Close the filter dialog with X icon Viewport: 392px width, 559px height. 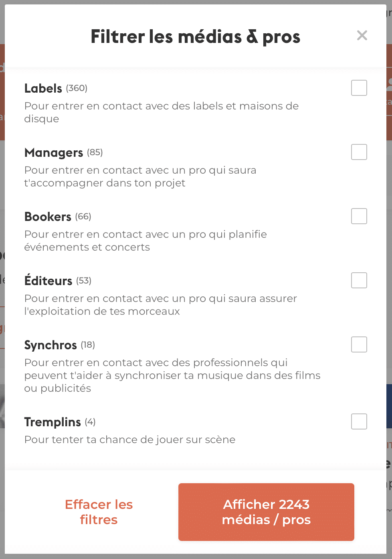click(362, 36)
